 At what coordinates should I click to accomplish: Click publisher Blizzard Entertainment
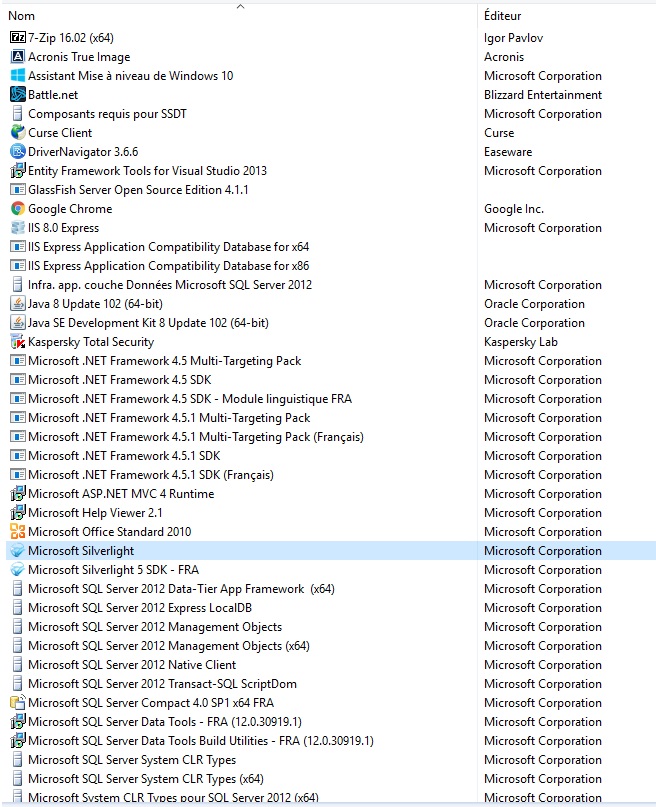[x=543, y=95]
